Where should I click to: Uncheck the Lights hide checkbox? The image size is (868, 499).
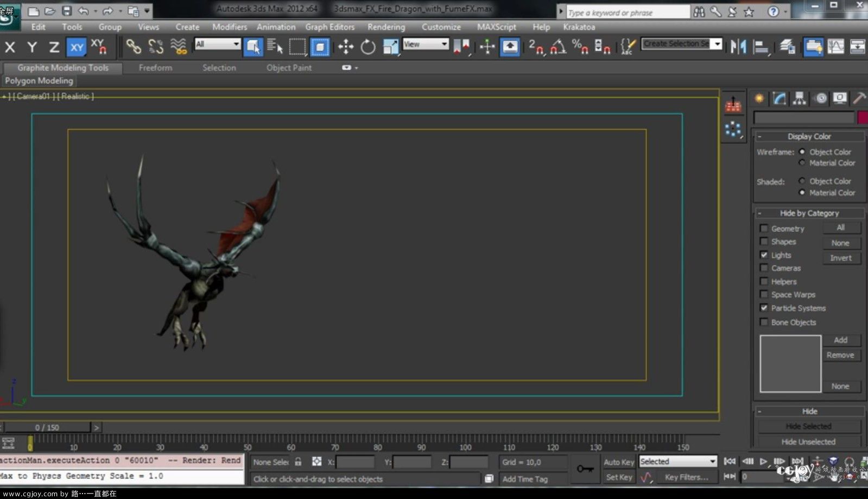764,255
